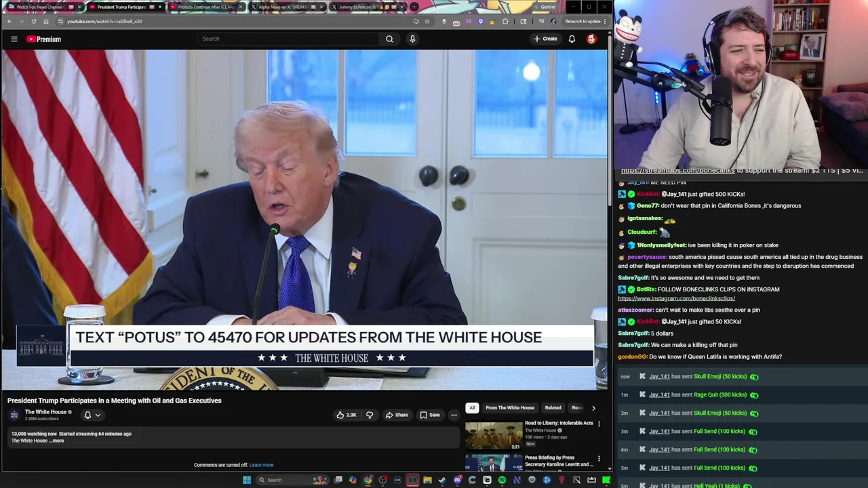Viewport: 868px width, 488px height.
Task: Open the Press Briefing video thumbnail
Action: 493,462
